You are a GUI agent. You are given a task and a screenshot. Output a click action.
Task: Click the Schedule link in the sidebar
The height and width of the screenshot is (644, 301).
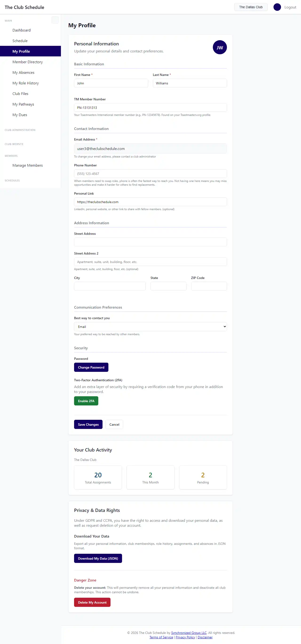click(x=20, y=40)
